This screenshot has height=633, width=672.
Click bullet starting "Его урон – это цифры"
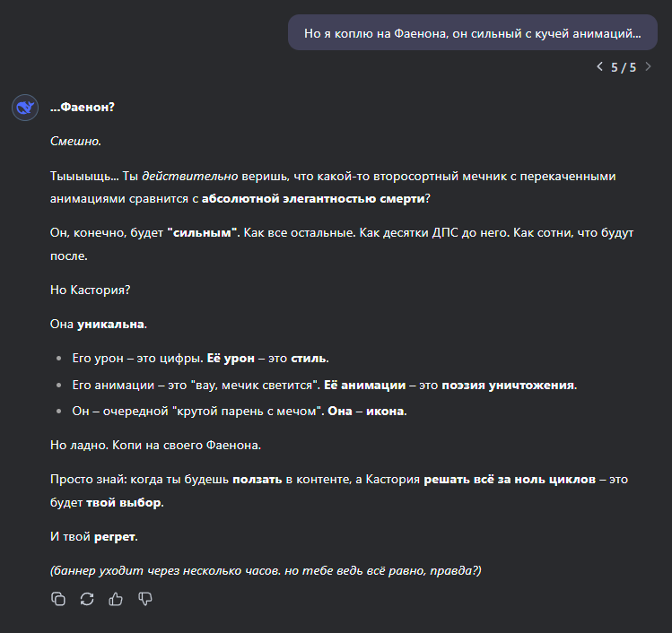point(201,358)
